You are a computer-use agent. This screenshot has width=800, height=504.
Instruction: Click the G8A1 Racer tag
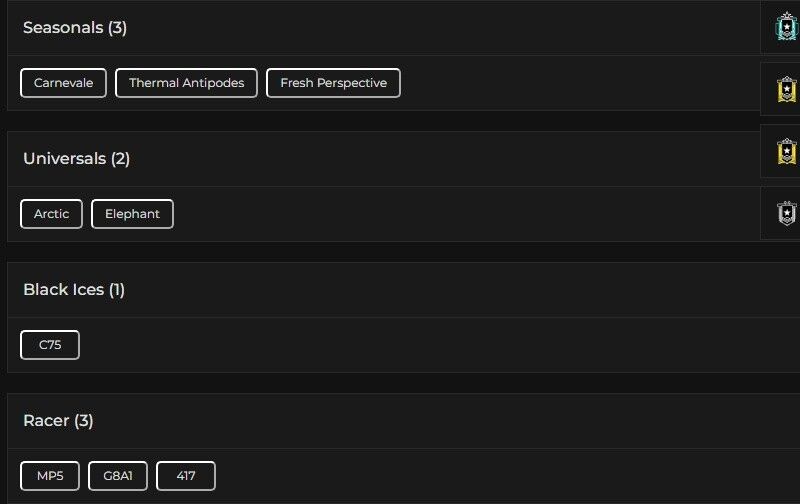click(x=118, y=476)
